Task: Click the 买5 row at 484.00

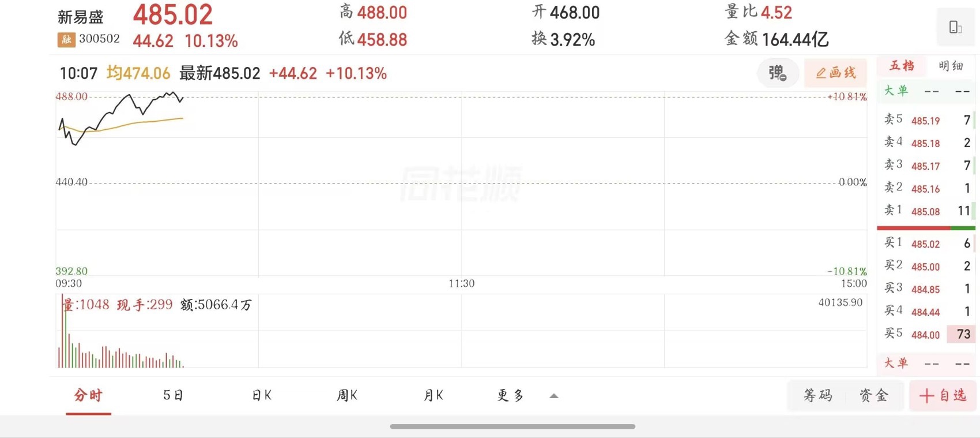Action: tap(926, 334)
